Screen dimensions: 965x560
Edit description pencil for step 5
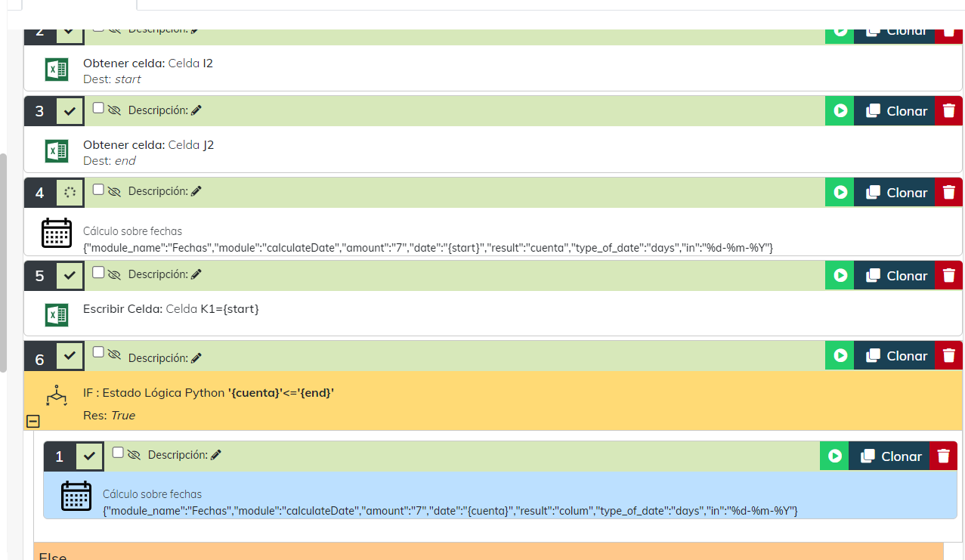(196, 274)
